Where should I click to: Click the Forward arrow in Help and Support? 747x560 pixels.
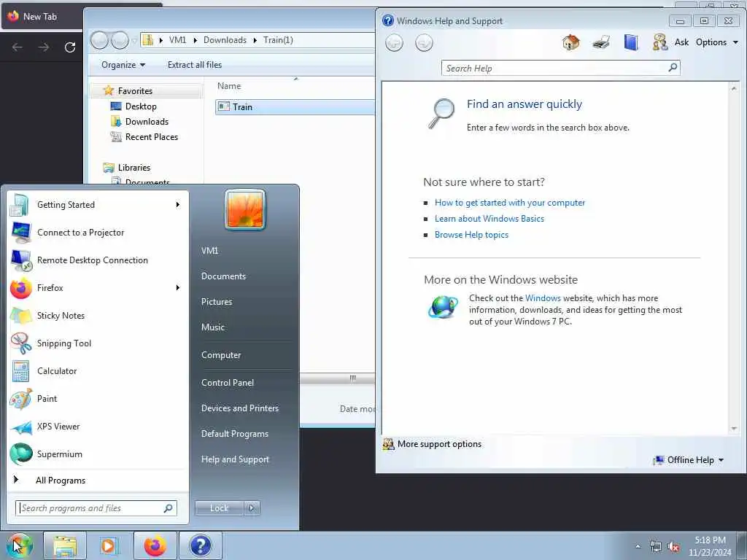[424, 43]
